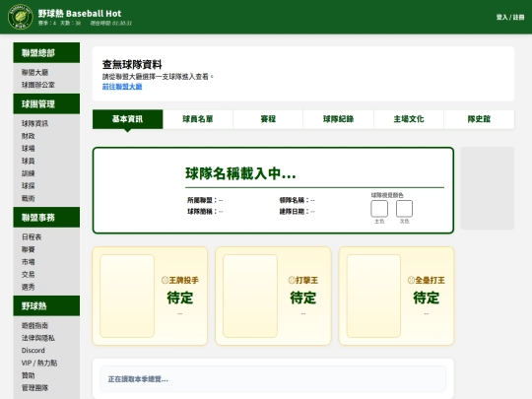
Task: Click the info icon beside 全壘打王
Action: tap(411, 280)
